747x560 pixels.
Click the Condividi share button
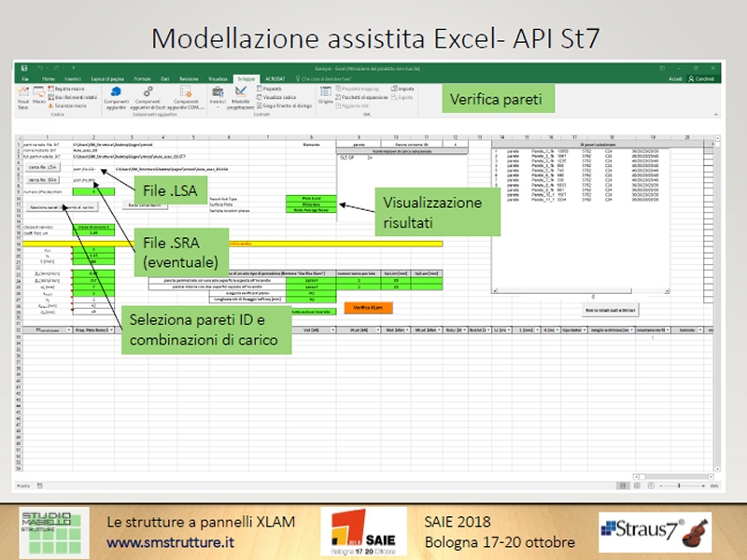703,80
